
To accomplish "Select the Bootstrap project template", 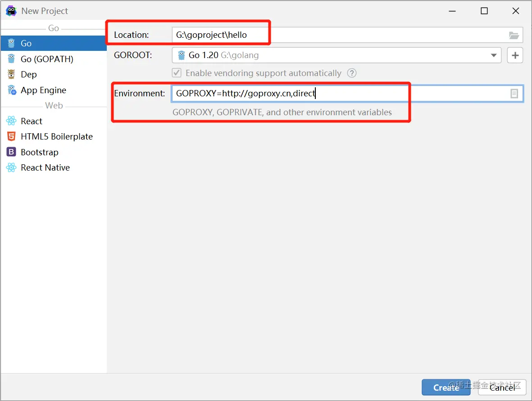I will [x=54, y=152].
